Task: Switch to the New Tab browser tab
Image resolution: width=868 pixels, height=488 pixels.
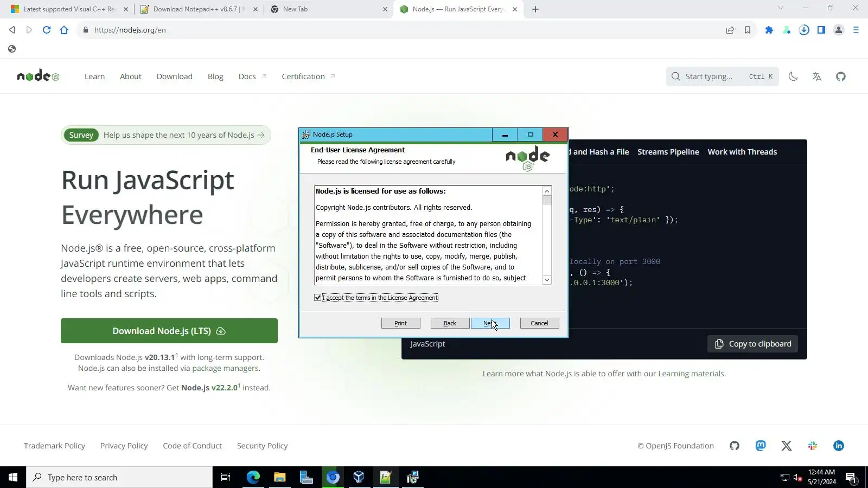Action: pos(329,9)
